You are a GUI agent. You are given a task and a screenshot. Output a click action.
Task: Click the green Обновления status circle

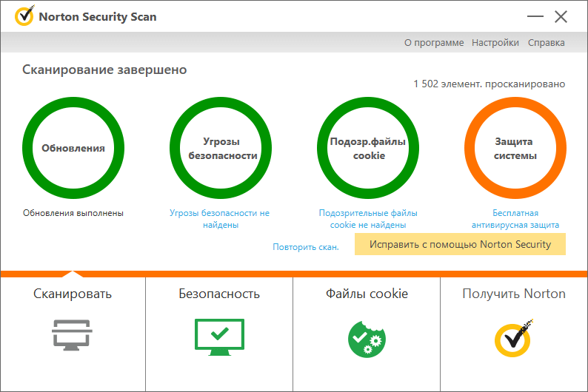coord(73,148)
